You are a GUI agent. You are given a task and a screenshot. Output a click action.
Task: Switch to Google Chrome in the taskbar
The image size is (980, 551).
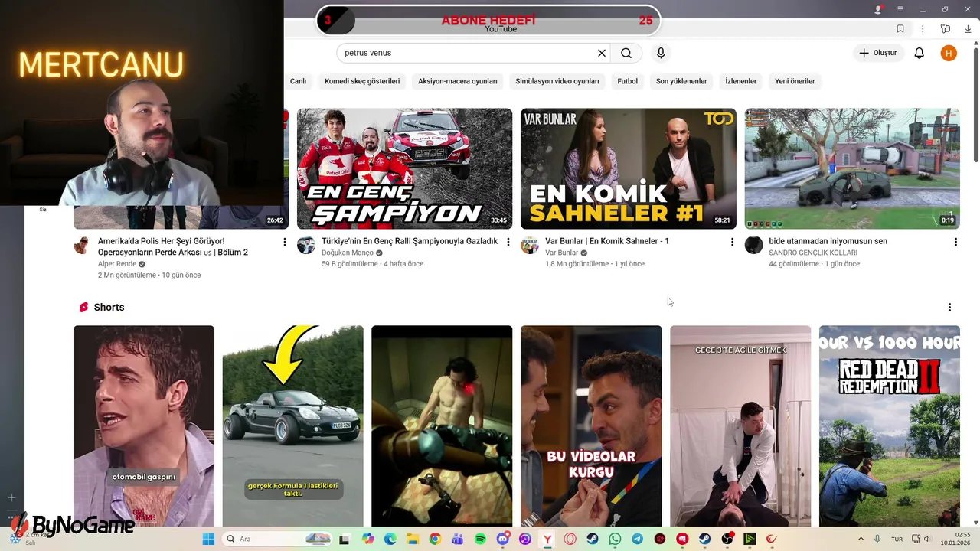(x=435, y=539)
